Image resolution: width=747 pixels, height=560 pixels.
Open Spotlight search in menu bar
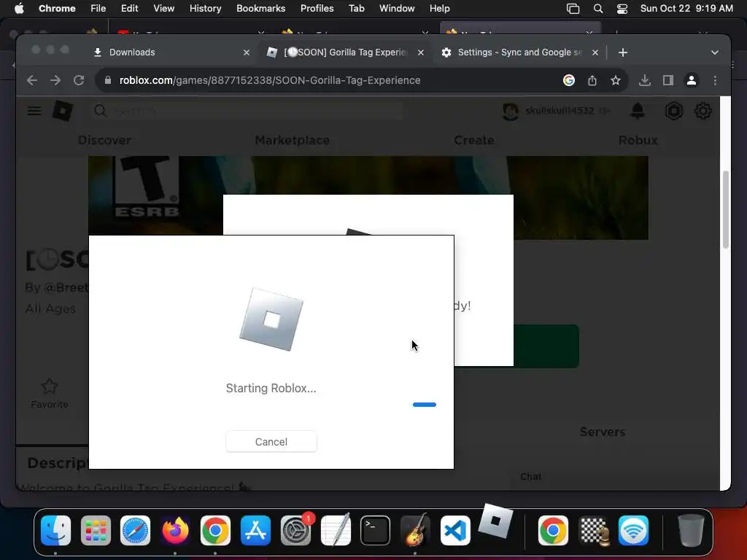[598, 9]
